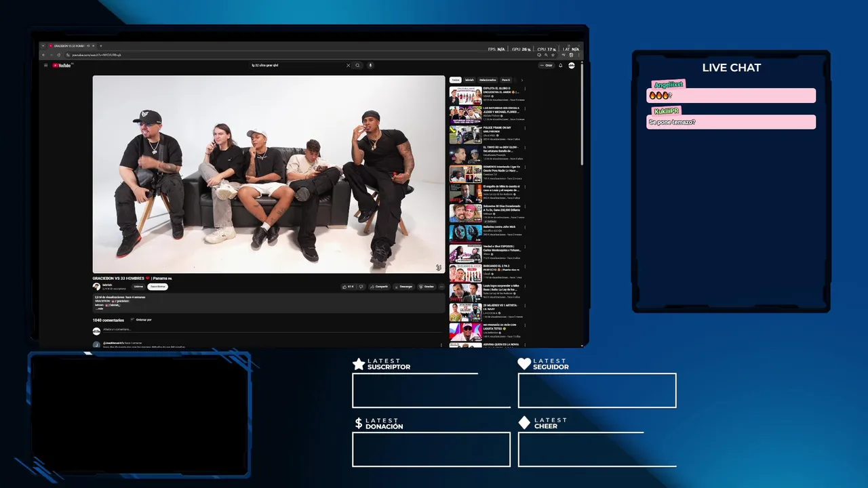Bookmark page with the star icon

pos(553,55)
